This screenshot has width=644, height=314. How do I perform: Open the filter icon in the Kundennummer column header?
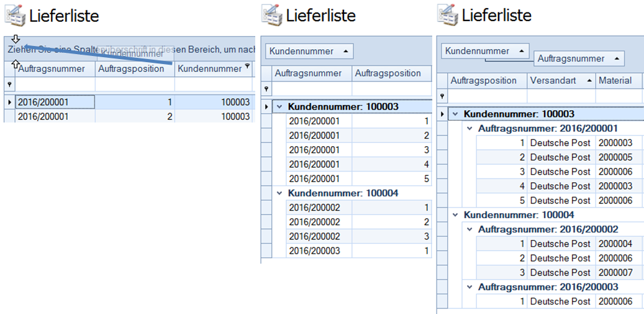tap(247, 66)
